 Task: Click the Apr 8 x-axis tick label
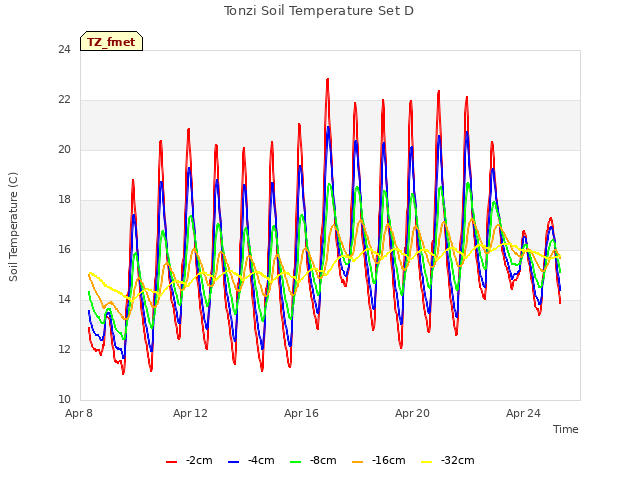[79, 413]
